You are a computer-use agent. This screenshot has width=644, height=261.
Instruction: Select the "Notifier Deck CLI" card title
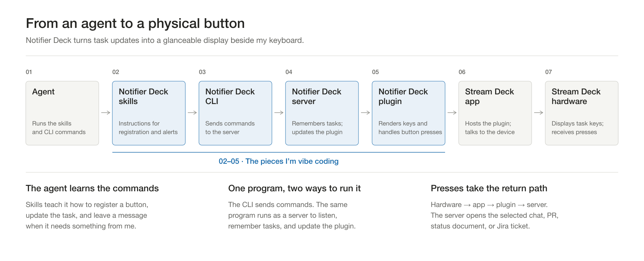click(x=230, y=97)
